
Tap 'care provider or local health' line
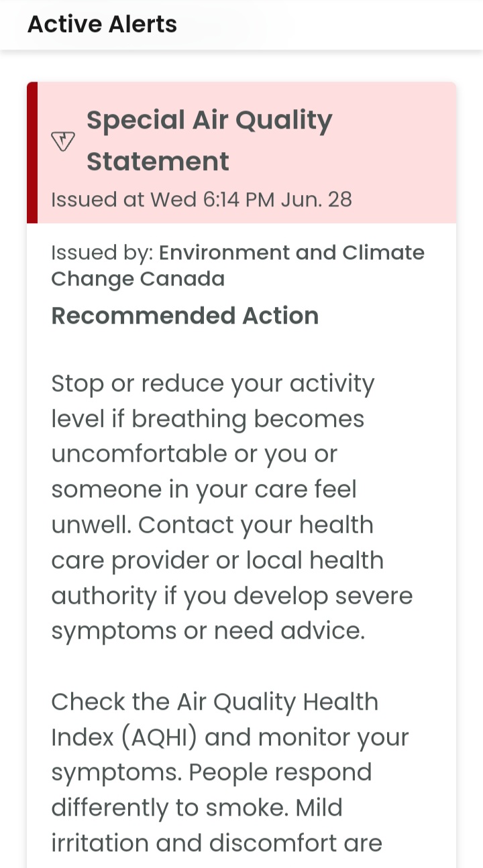[x=217, y=560]
